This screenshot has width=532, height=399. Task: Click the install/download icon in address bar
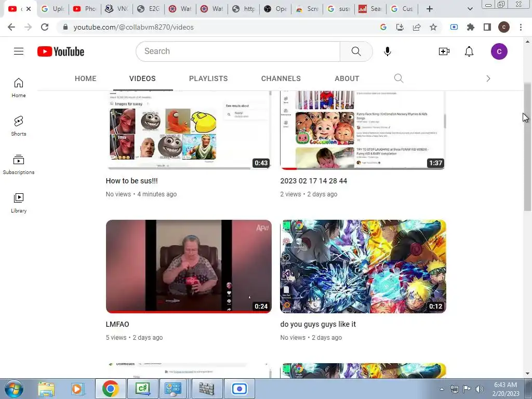400,27
